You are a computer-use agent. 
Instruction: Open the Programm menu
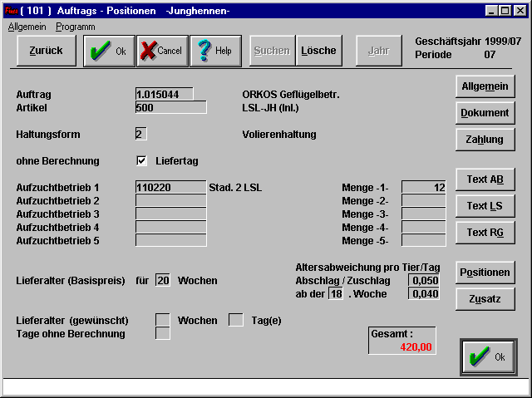(75, 27)
